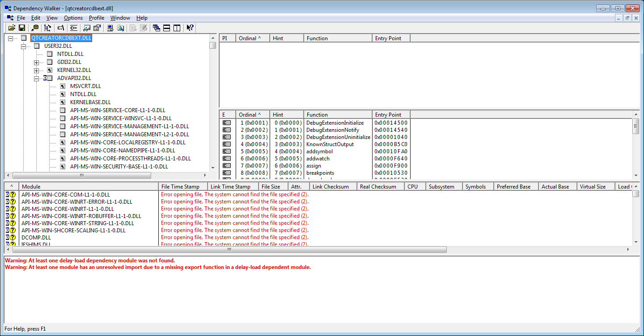This screenshot has width=644, height=336.
Task: Click the module icon next to ADVAPI32.DLL
Action: (49, 78)
